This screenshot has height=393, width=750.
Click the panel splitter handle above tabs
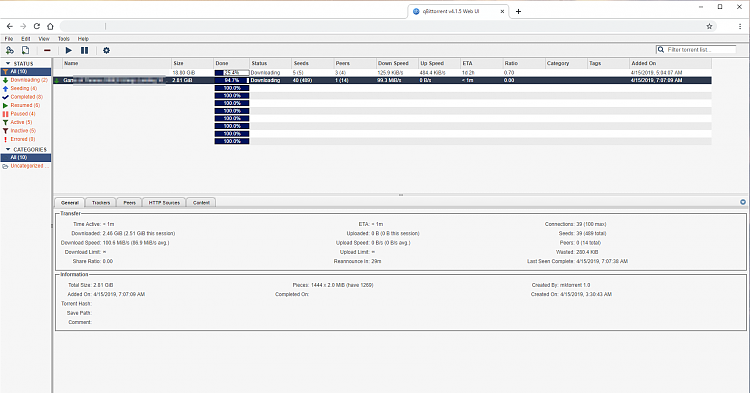pyautogui.click(x=401, y=195)
